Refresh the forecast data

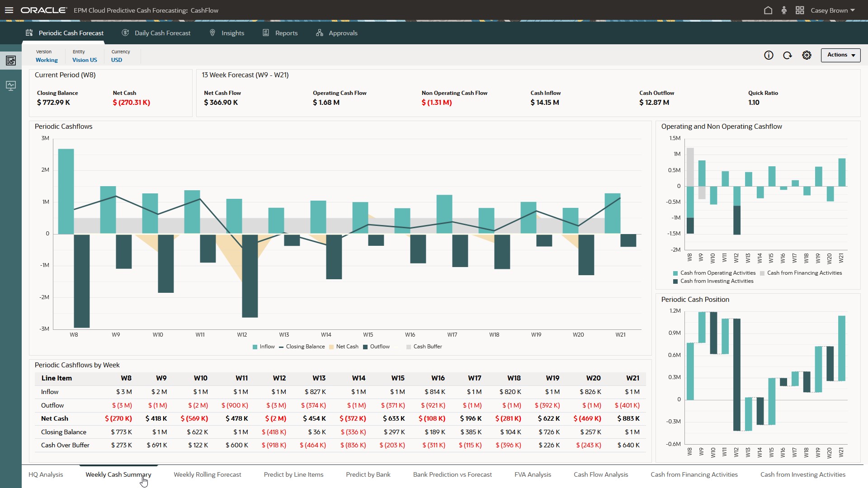point(788,55)
